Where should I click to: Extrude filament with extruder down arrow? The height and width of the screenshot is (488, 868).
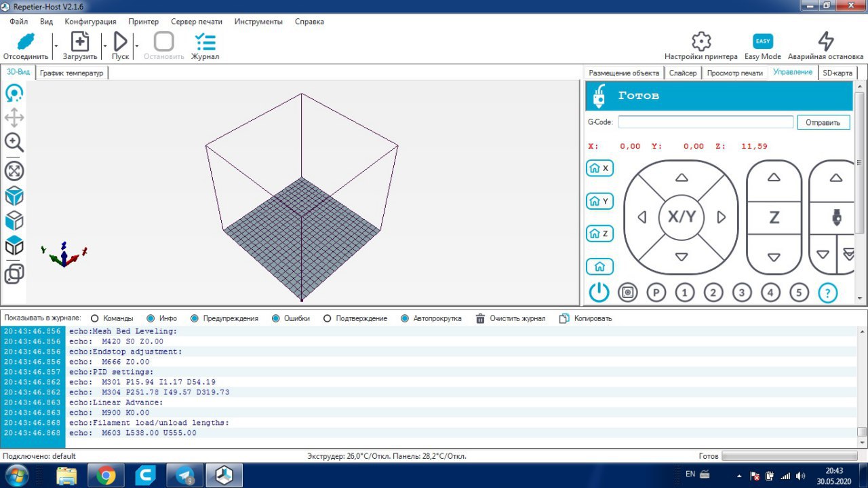click(x=823, y=255)
